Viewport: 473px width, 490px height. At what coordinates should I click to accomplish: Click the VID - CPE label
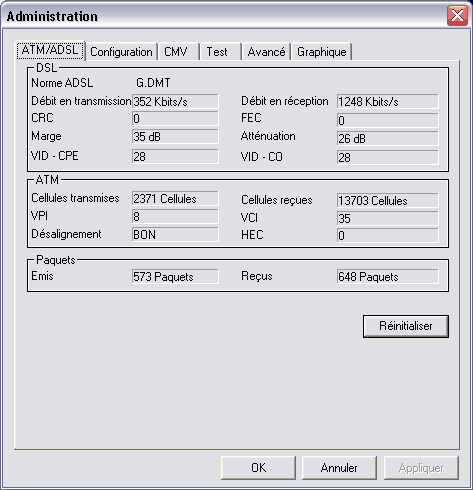coord(55,156)
